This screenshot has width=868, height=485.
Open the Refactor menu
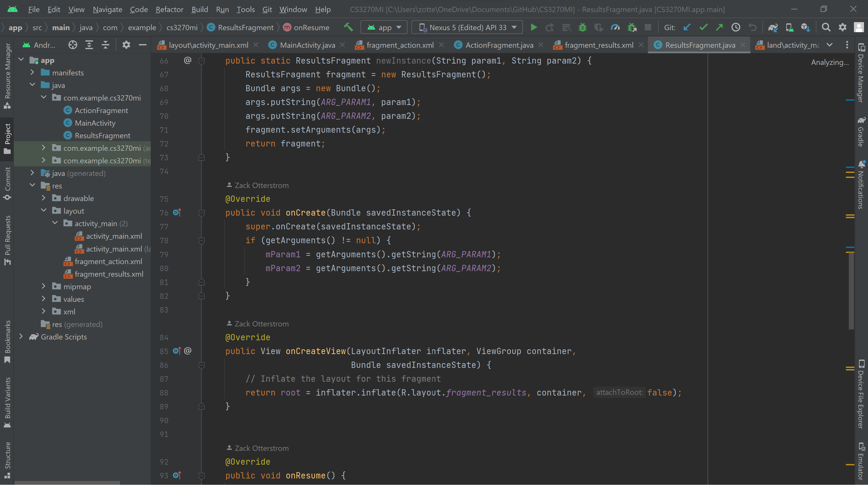tap(169, 10)
